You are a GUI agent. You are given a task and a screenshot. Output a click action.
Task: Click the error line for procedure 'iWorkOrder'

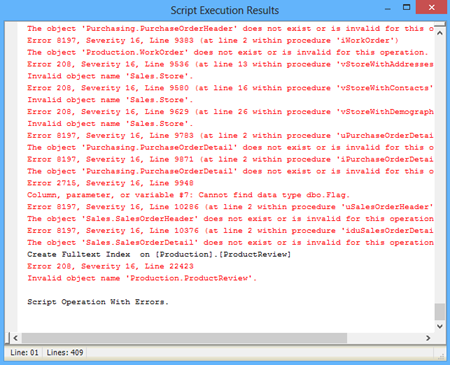tap(213, 40)
